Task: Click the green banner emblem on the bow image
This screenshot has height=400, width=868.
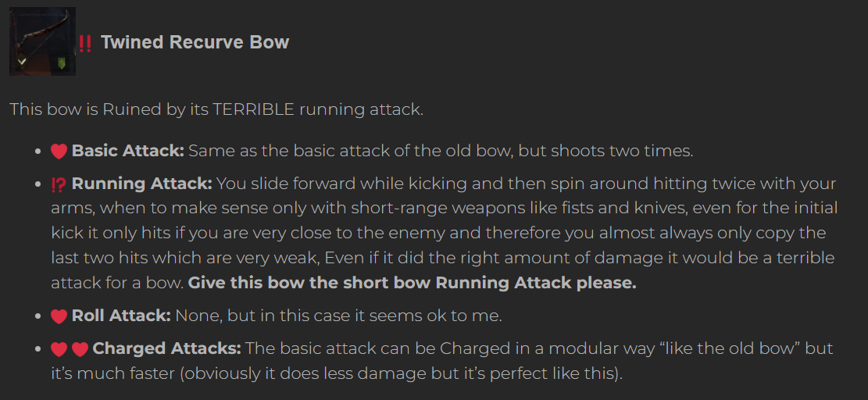Action: (x=63, y=62)
